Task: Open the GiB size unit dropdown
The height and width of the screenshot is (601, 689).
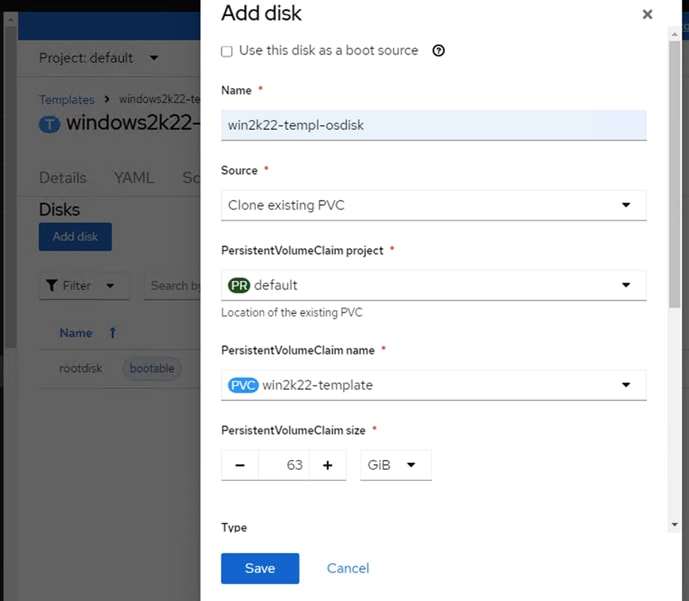Action: pyautogui.click(x=395, y=465)
